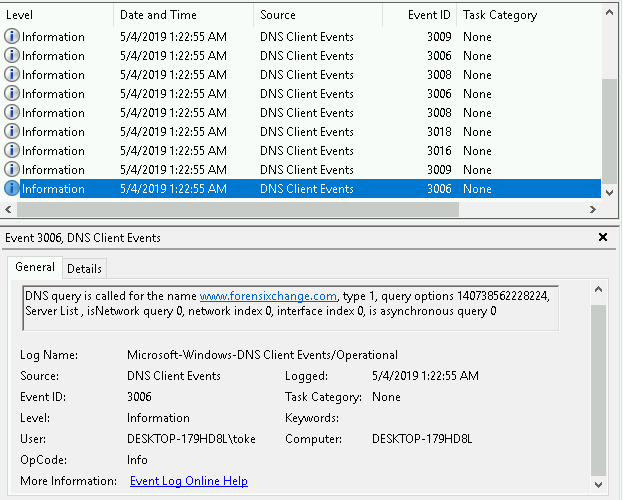This screenshot has width=623, height=500.
Task: Click information icon of selected 3006 event
Action: (12, 188)
